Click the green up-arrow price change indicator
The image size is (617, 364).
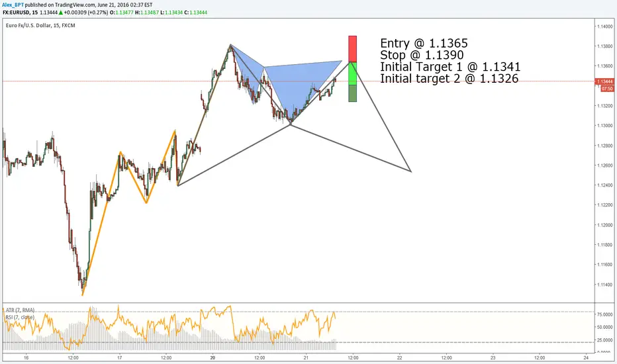tap(61, 13)
